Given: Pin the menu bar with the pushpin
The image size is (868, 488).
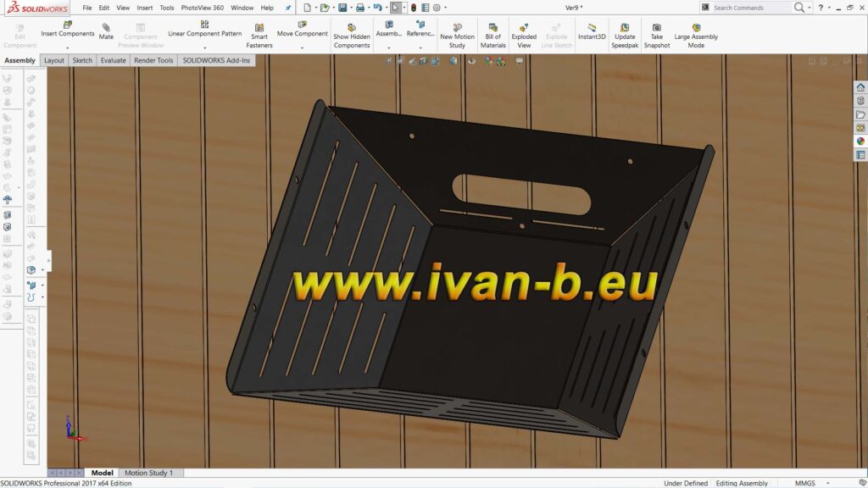Looking at the screenshot, I should [x=288, y=8].
